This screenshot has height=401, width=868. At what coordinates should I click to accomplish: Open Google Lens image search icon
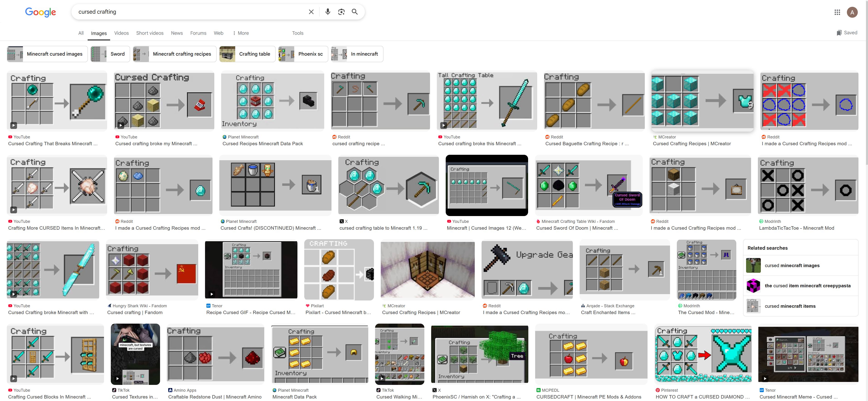[x=341, y=12]
